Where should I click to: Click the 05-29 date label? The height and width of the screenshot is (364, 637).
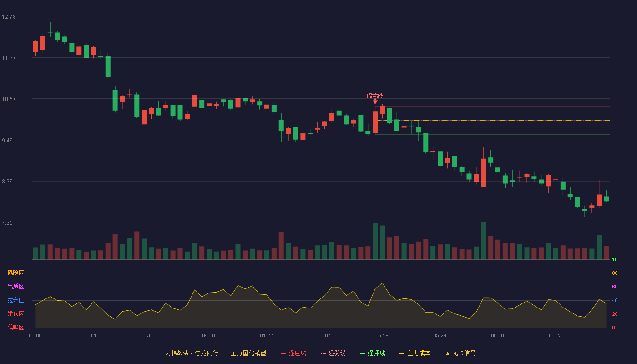pyautogui.click(x=440, y=335)
